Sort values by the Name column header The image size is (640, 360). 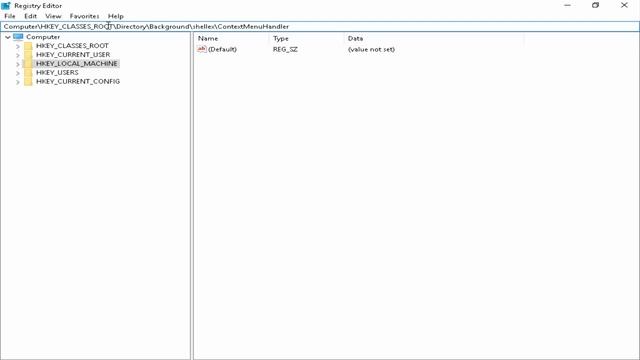[x=231, y=38]
